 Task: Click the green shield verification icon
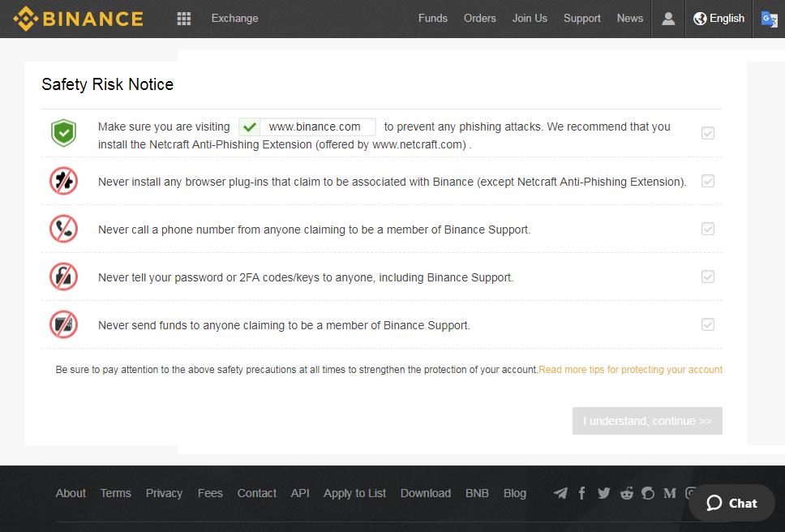63,133
